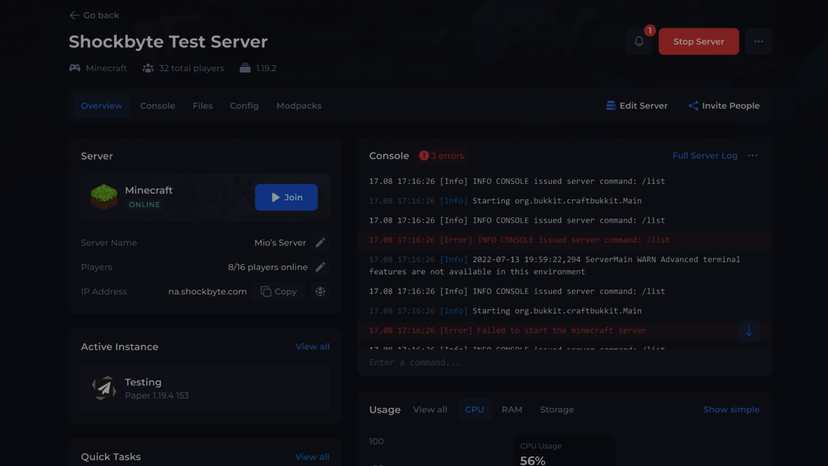Join the Minecraft server
The height and width of the screenshot is (466, 828).
pos(286,197)
